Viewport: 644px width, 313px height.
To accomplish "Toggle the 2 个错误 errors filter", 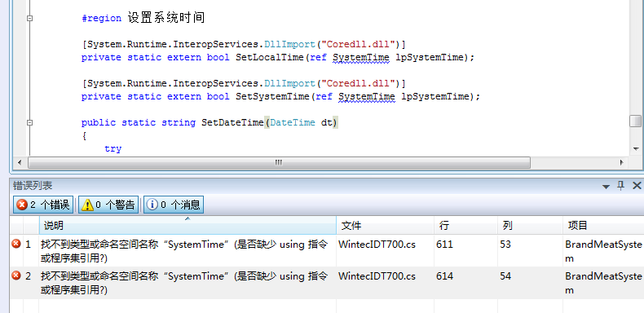I will coord(43,205).
